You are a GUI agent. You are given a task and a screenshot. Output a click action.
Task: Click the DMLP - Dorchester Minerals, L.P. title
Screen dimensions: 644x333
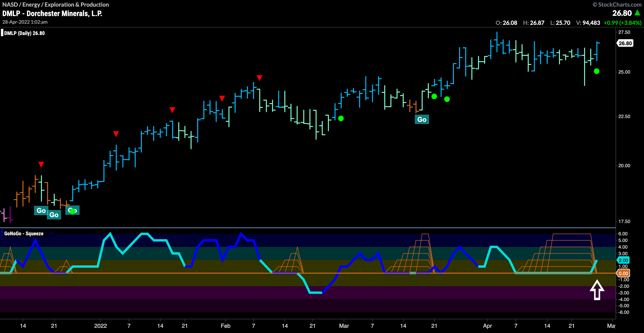point(52,13)
